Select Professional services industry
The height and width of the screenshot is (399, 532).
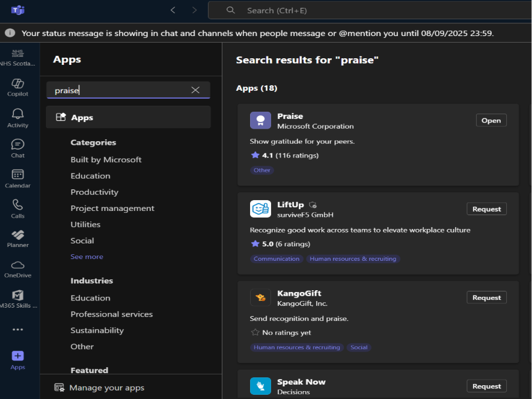pyautogui.click(x=112, y=314)
